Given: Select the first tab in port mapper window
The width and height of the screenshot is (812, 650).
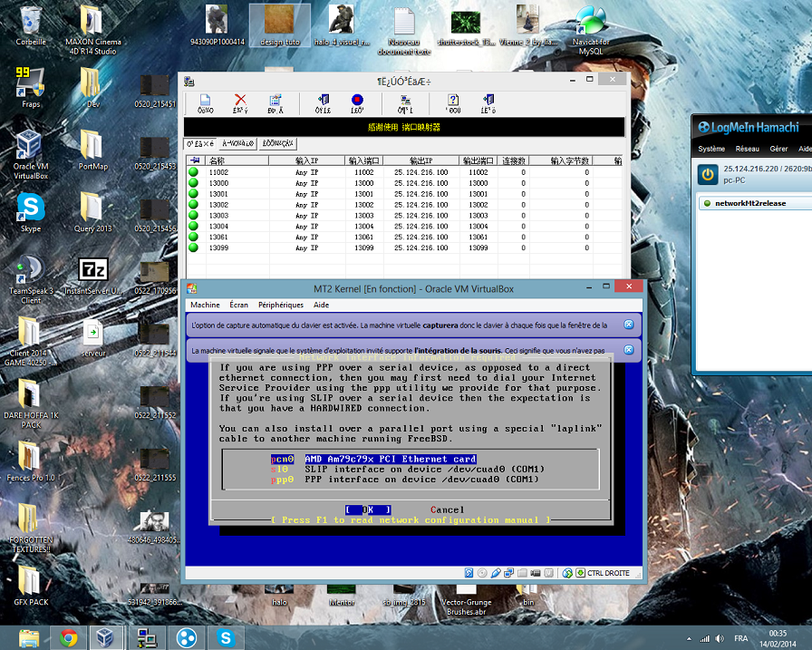Looking at the screenshot, I should coord(200,144).
